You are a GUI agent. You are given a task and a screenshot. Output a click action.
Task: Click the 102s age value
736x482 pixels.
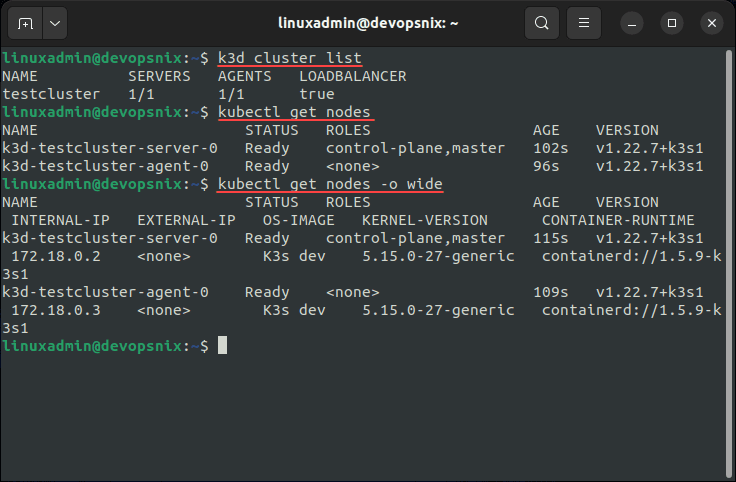tap(578, 148)
